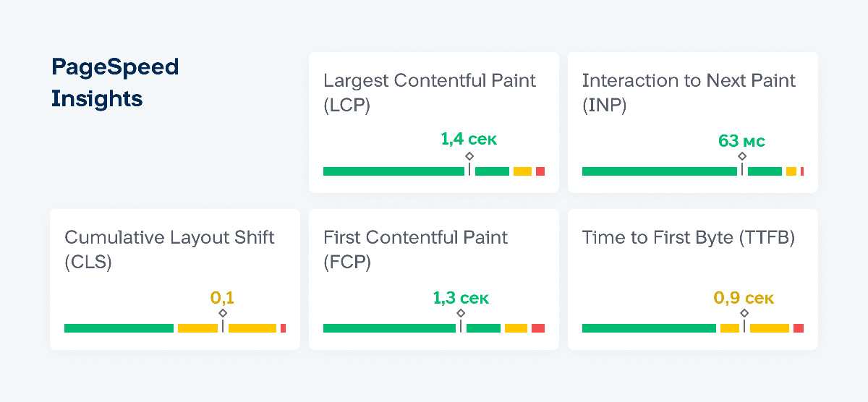Click the Interaction to Next Paint (INP) title

(689, 93)
